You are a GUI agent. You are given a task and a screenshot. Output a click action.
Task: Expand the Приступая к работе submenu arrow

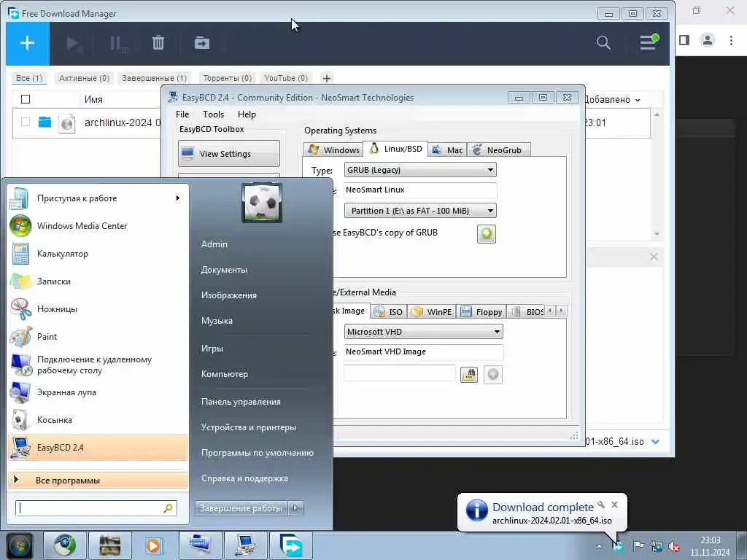pos(178,198)
